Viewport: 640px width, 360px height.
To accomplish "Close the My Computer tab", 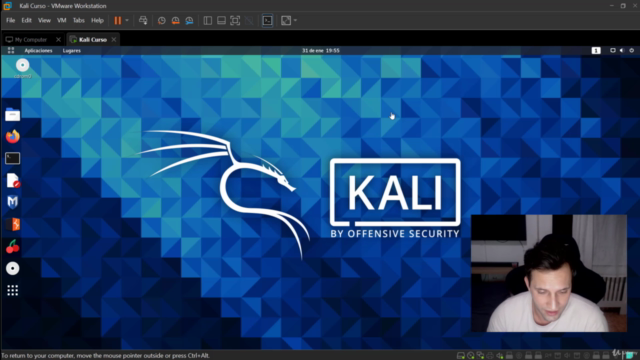I will [58, 40].
